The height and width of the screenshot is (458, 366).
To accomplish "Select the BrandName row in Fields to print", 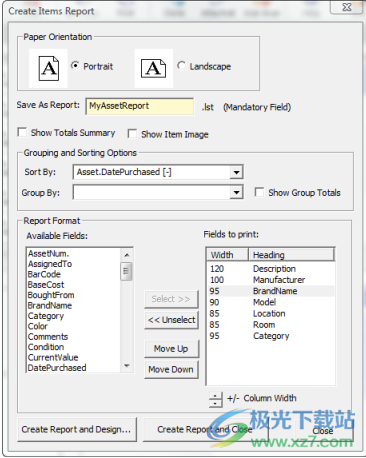I will point(271,291).
